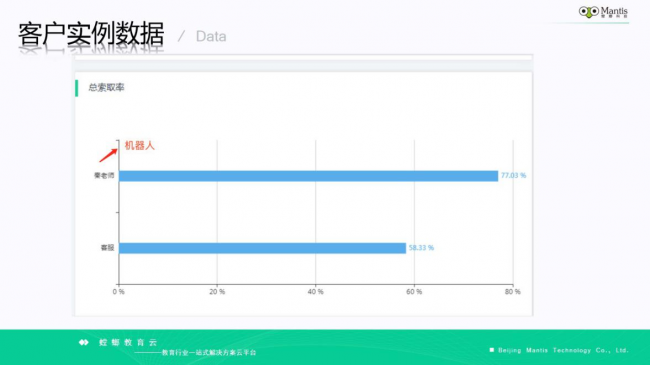
Task: Click the Mantis logo
Action: tap(603, 12)
